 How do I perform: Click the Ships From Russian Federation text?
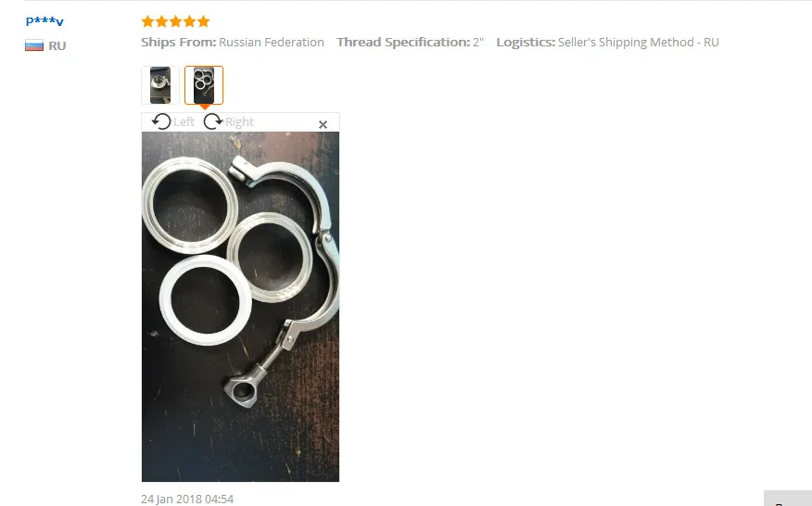point(233,42)
